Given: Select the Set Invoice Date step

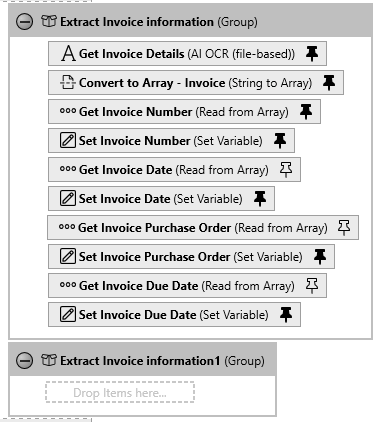Looking at the screenshot, I should (x=161, y=199).
